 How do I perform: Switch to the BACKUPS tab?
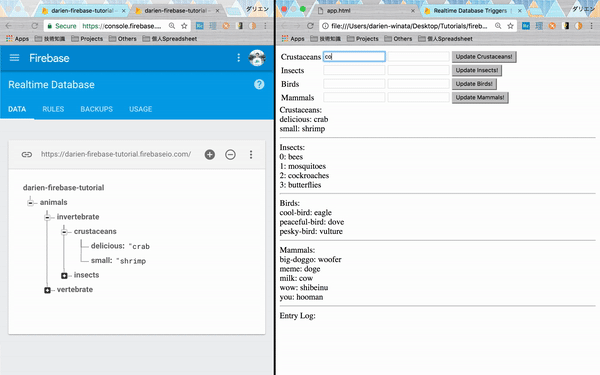pos(96,109)
